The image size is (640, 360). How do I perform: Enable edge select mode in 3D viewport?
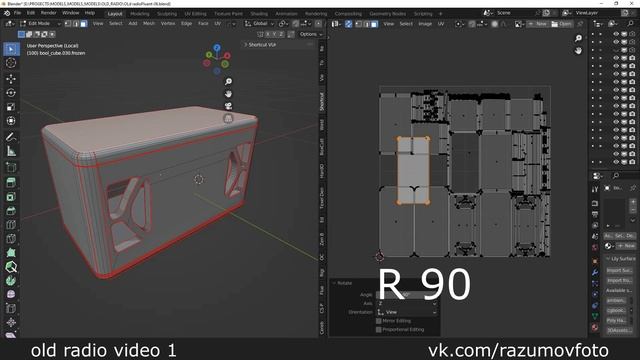(x=76, y=24)
